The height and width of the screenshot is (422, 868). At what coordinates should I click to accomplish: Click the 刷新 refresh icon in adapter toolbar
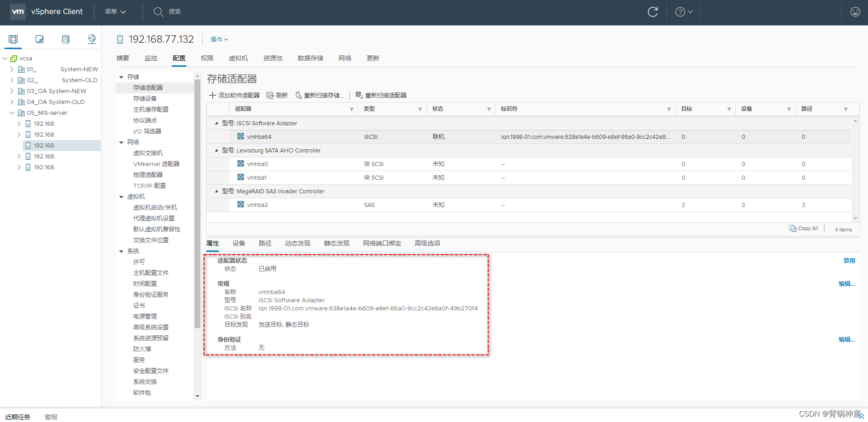coord(269,95)
